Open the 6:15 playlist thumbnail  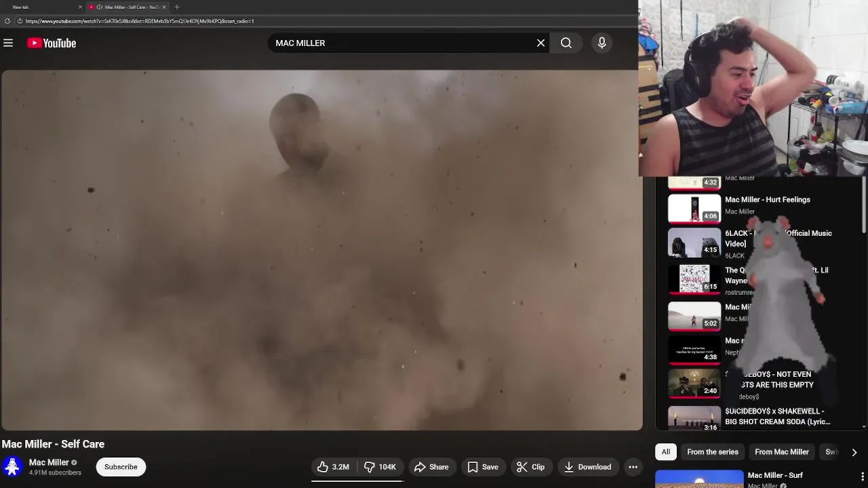pyautogui.click(x=694, y=279)
